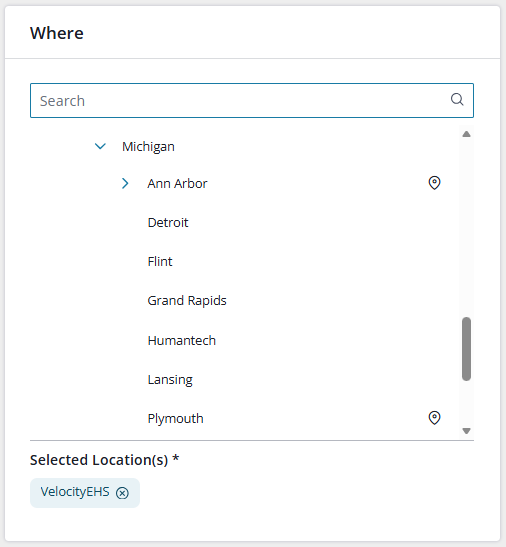Image resolution: width=506 pixels, height=547 pixels.
Task: Click the map pin icon beside Ann Arbor
Action: 434,183
